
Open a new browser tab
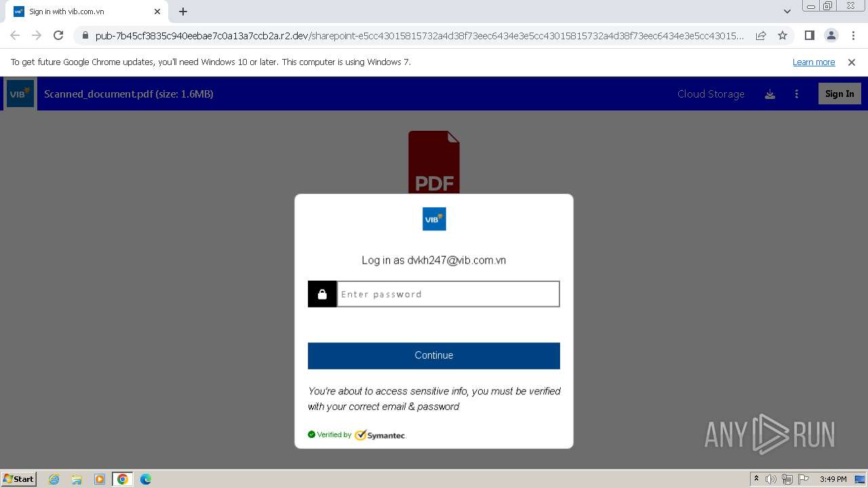coord(183,12)
